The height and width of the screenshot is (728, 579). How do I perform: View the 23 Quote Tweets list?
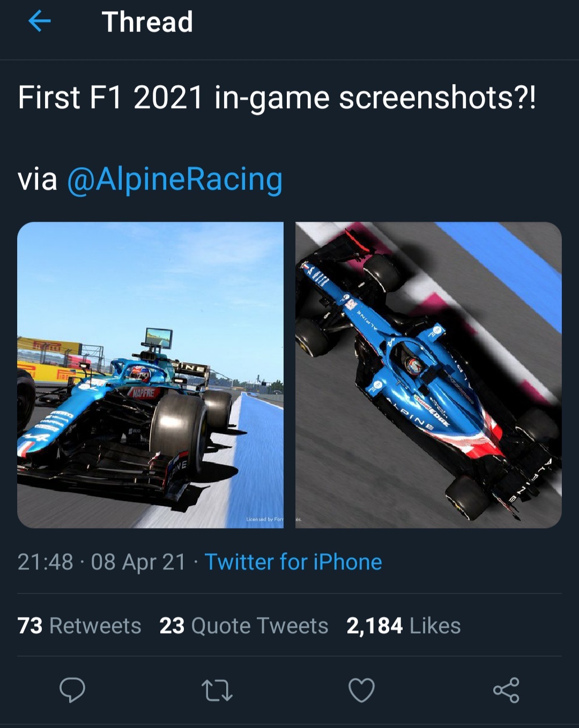click(x=244, y=626)
